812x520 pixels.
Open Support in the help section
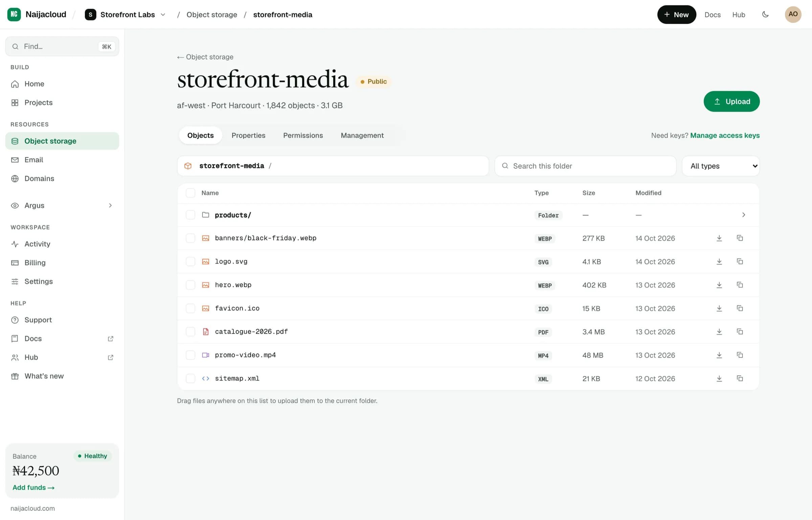[x=62, y=320]
